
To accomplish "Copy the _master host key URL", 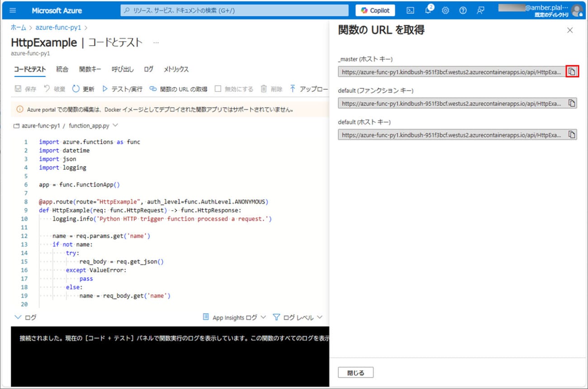I will [x=572, y=72].
